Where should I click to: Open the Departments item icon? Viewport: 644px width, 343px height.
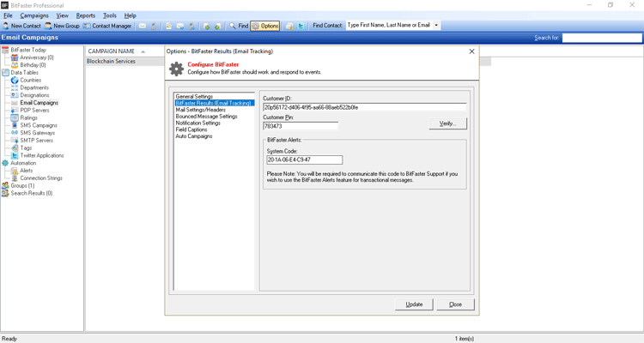[x=15, y=87]
